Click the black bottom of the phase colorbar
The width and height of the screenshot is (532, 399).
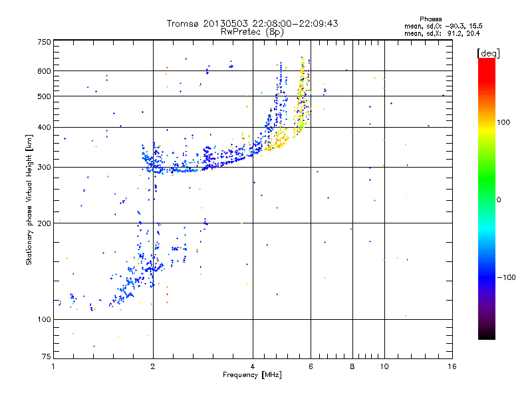tap(487, 334)
